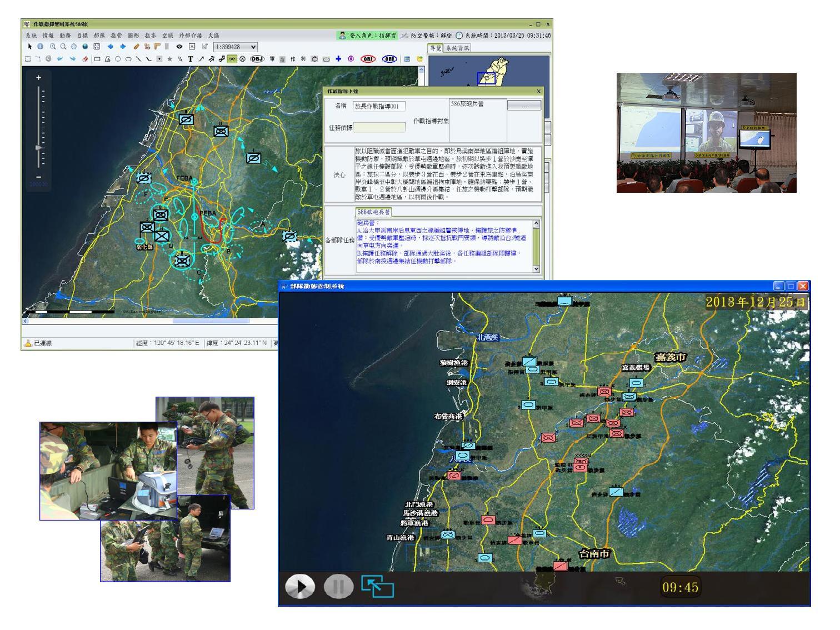Select the circle drawing tool

(118, 59)
